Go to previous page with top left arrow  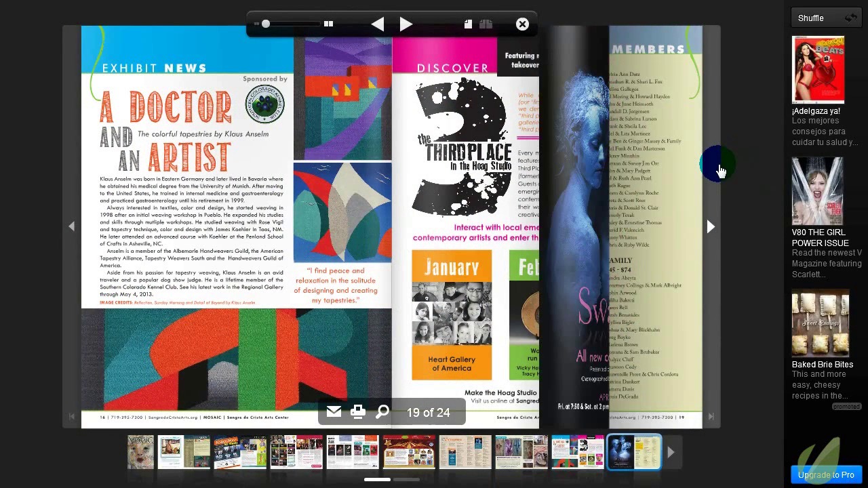point(378,24)
